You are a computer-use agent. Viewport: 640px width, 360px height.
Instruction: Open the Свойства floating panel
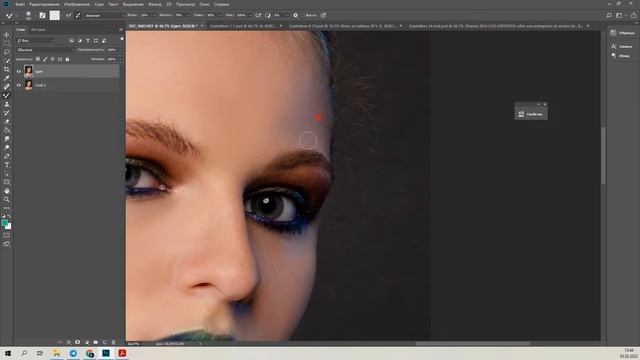pyautogui.click(x=531, y=114)
